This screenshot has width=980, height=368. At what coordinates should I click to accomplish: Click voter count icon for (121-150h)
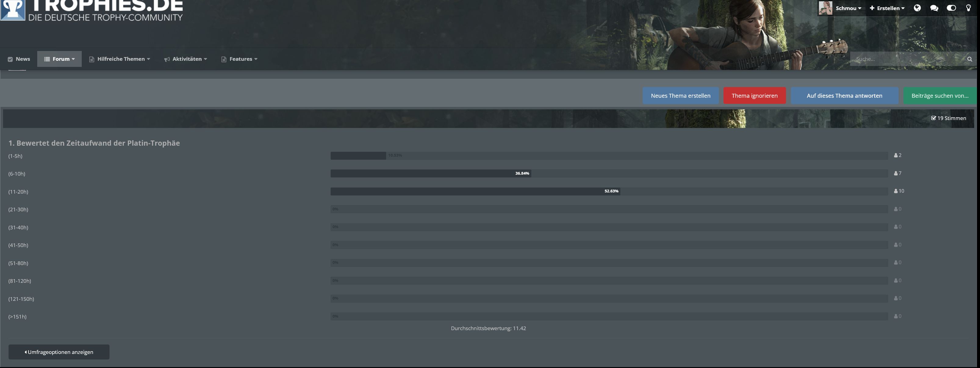[897, 298]
